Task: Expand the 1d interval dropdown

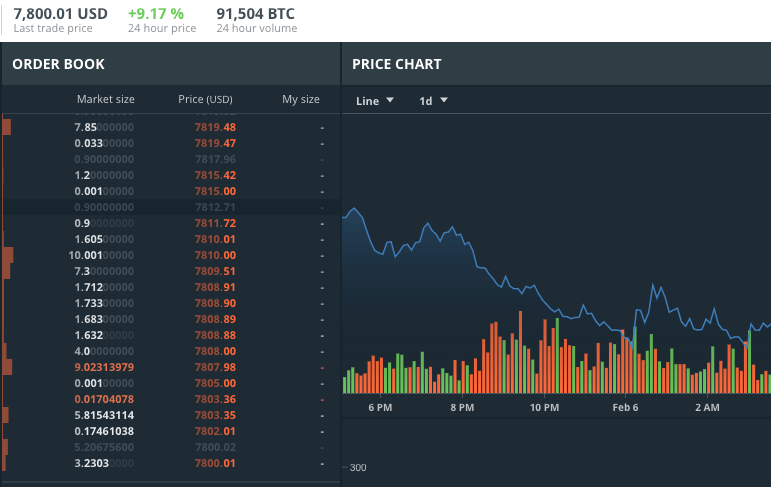Action: [433, 101]
